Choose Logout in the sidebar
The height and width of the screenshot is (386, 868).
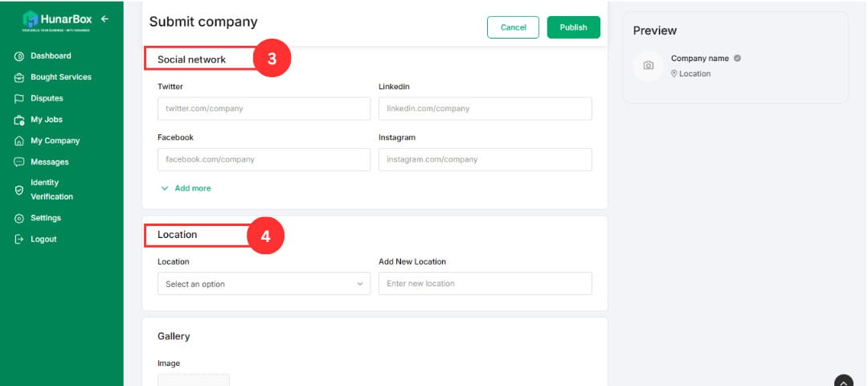(43, 240)
